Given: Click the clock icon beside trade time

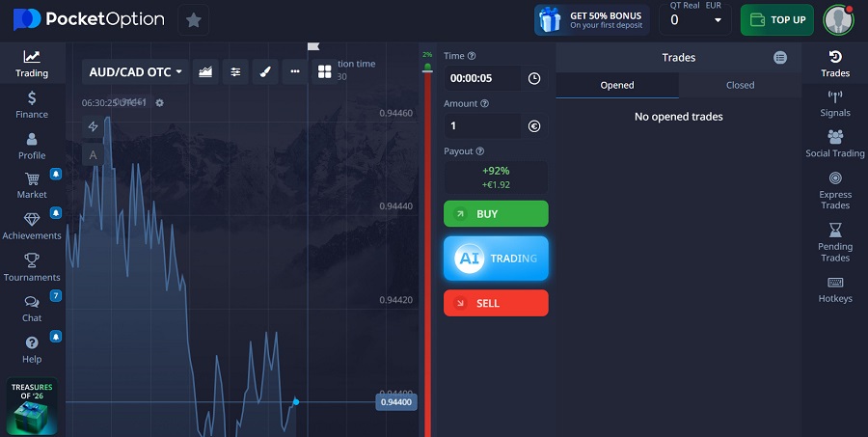Looking at the screenshot, I should point(534,78).
